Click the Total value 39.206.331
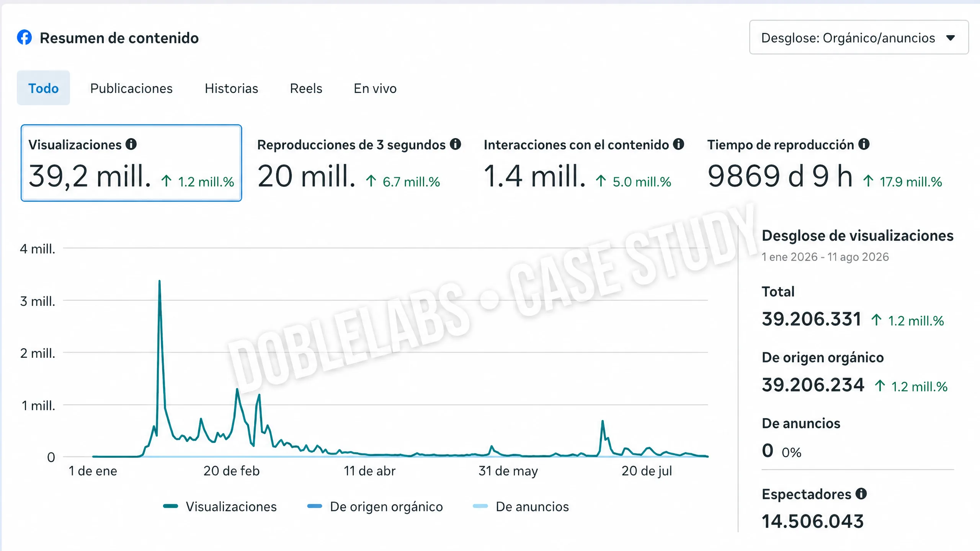Image resolution: width=980 pixels, height=551 pixels. [811, 319]
